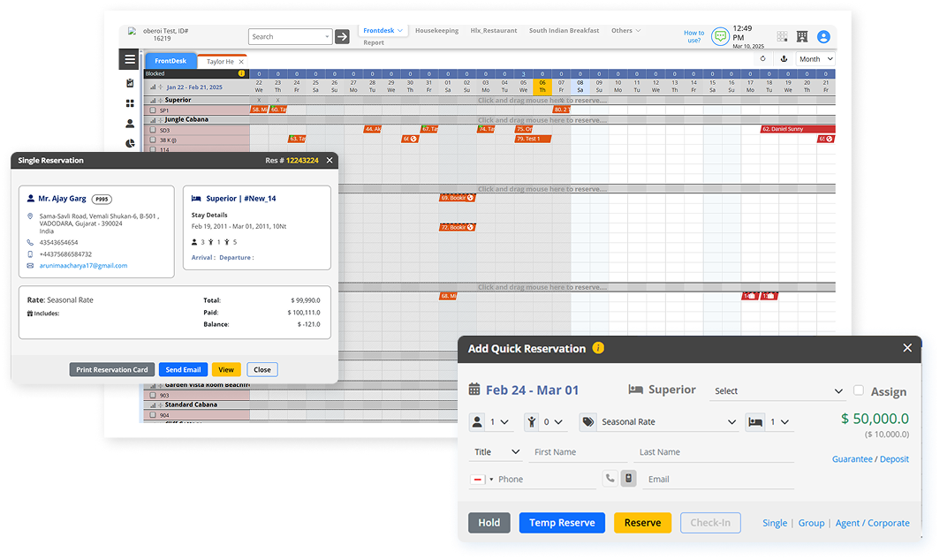Click the yellow Reserve button
Image resolution: width=940 pixels, height=560 pixels.
pos(642,523)
